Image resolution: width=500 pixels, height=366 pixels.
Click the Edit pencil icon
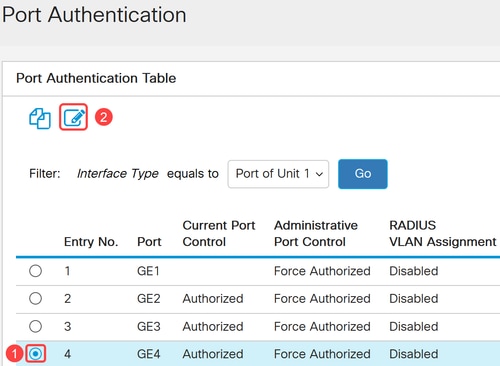(74, 117)
